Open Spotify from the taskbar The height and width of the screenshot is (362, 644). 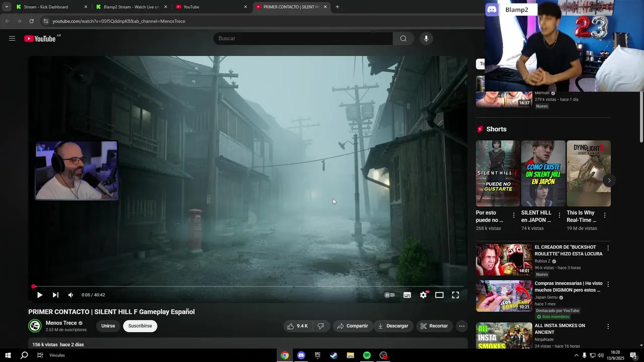(x=367, y=355)
